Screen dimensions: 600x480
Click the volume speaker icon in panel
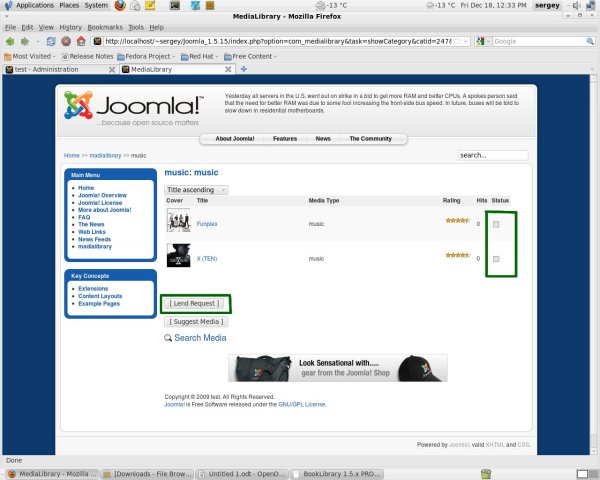(576, 5)
